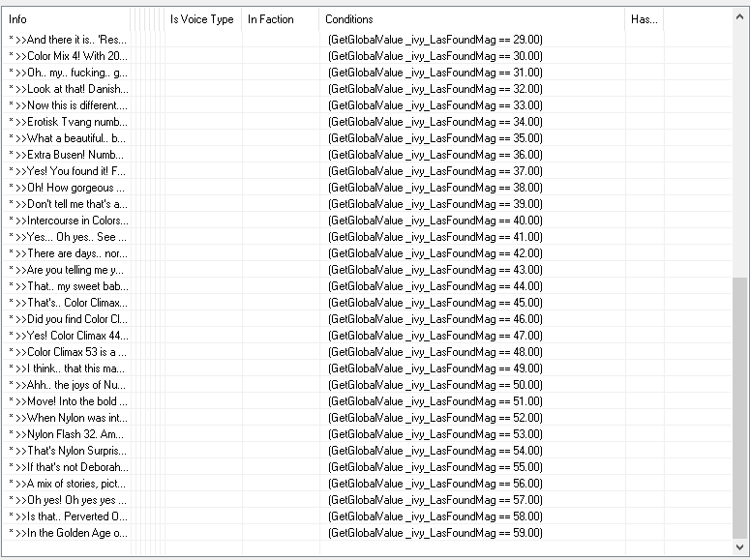Sort by the Has... column header
This screenshot has height=560, width=750.
point(644,19)
